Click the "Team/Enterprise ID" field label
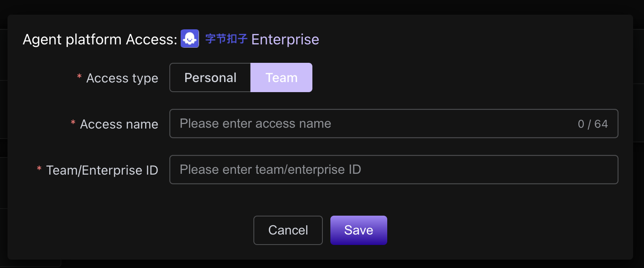The height and width of the screenshot is (268, 644). click(x=102, y=170)
